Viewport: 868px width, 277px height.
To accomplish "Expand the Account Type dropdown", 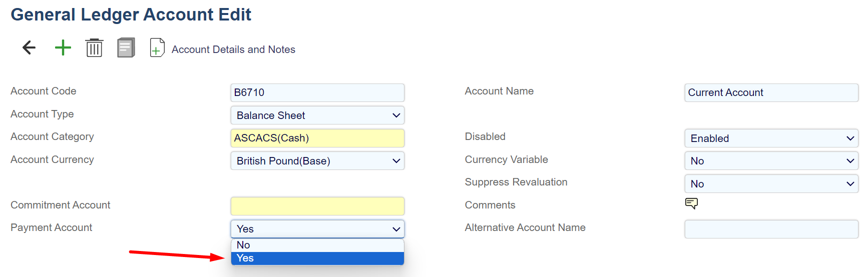I will (317, 115).
